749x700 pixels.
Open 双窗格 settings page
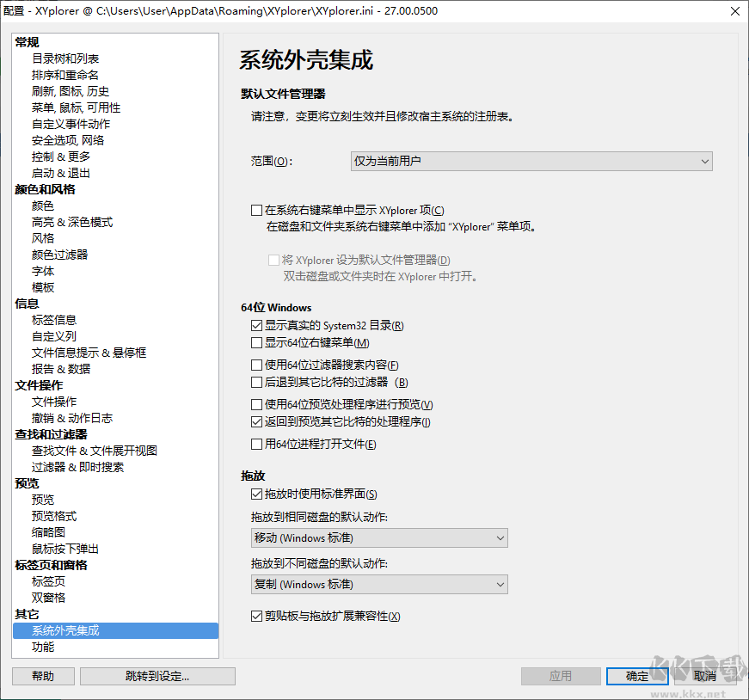point(48,598)
